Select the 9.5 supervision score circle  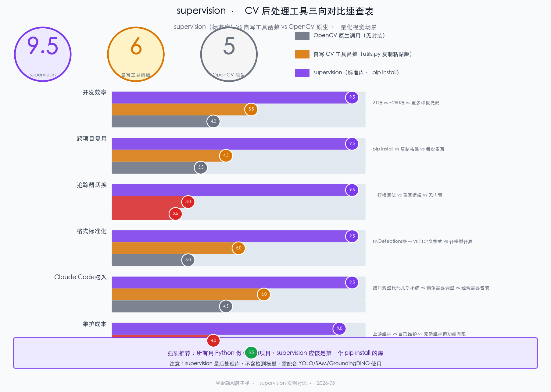coord(43,54)
